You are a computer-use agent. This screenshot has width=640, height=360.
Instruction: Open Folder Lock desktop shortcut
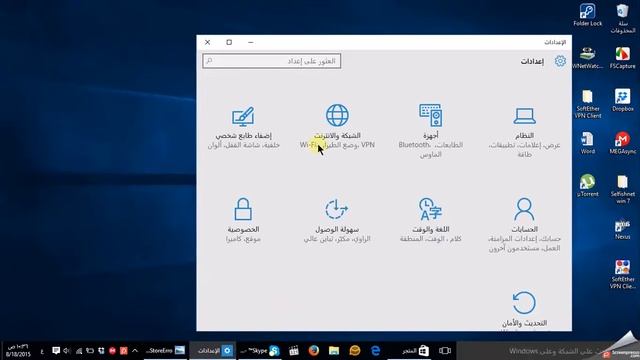587,15
